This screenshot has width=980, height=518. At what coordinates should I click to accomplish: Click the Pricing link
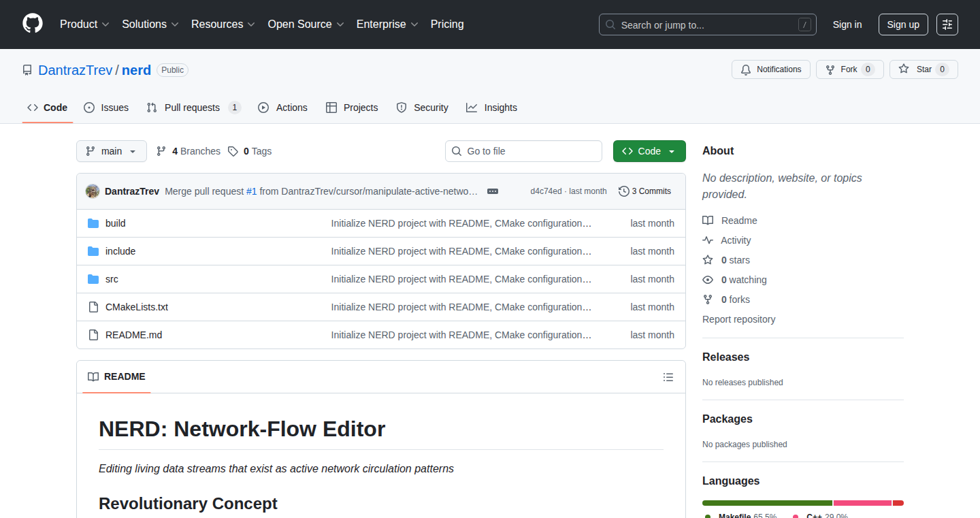coord(447,25)
